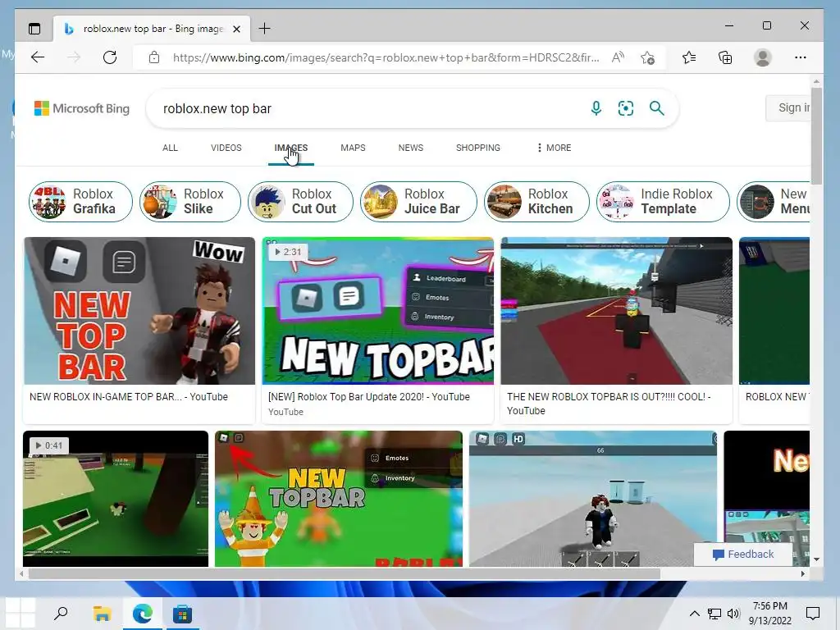Open Microsoft Store from taskbar
The image size is (840, 630).
[x=182, y=614]
